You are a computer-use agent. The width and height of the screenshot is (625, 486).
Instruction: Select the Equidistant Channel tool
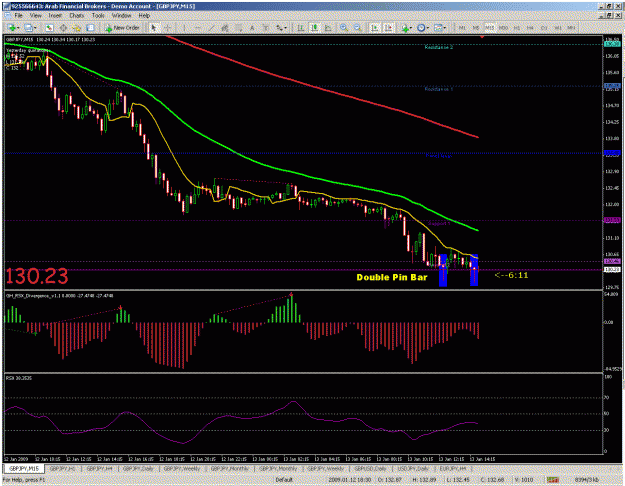[x=225, y=28]
